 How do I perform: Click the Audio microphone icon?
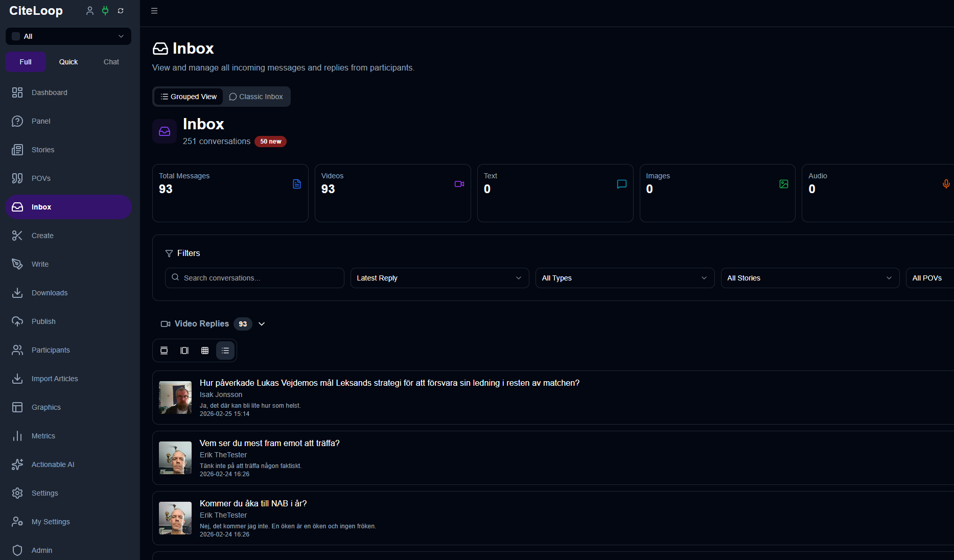coord(946,184)
